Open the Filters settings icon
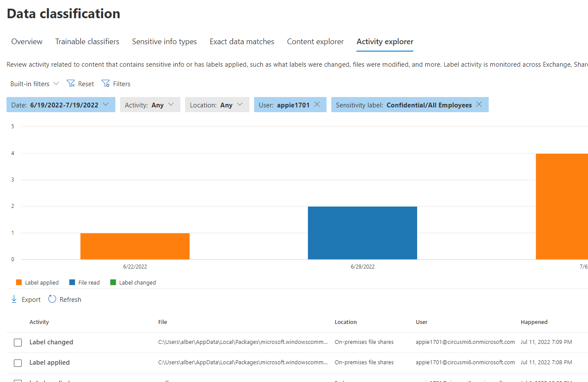Viewport: 588px width, 382px height. (105, 84)
